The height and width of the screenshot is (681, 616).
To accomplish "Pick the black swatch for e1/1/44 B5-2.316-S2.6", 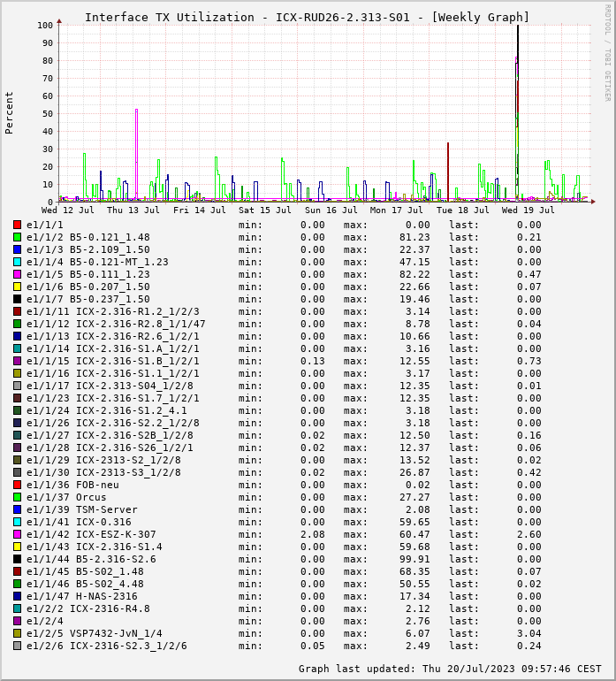I will (x=17, y=559).
